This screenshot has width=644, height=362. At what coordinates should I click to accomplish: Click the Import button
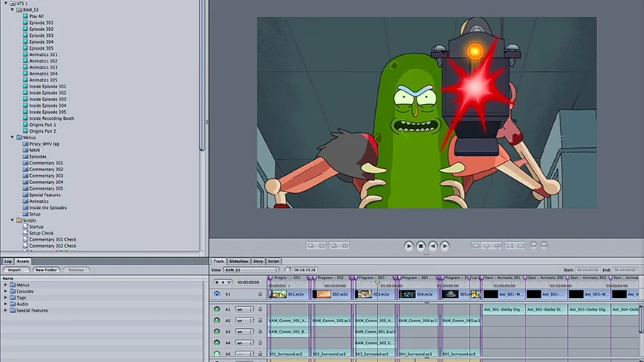coord(17,270)
